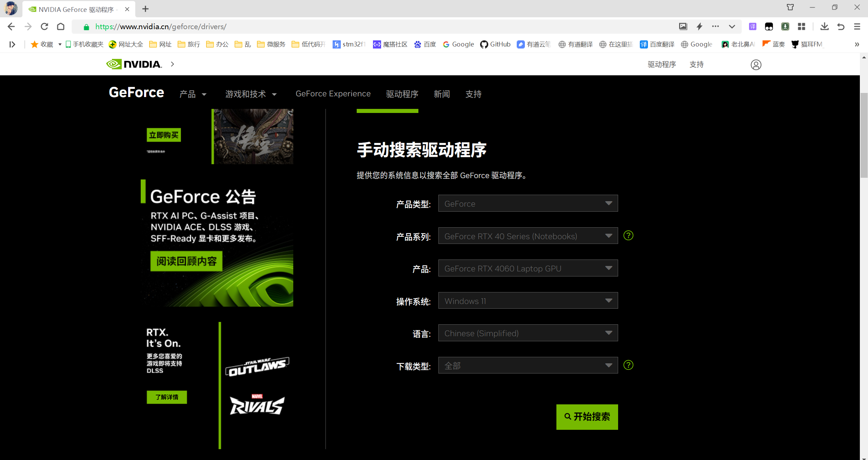Open the 产品类型 GeForce dropdown

(528, 204)
